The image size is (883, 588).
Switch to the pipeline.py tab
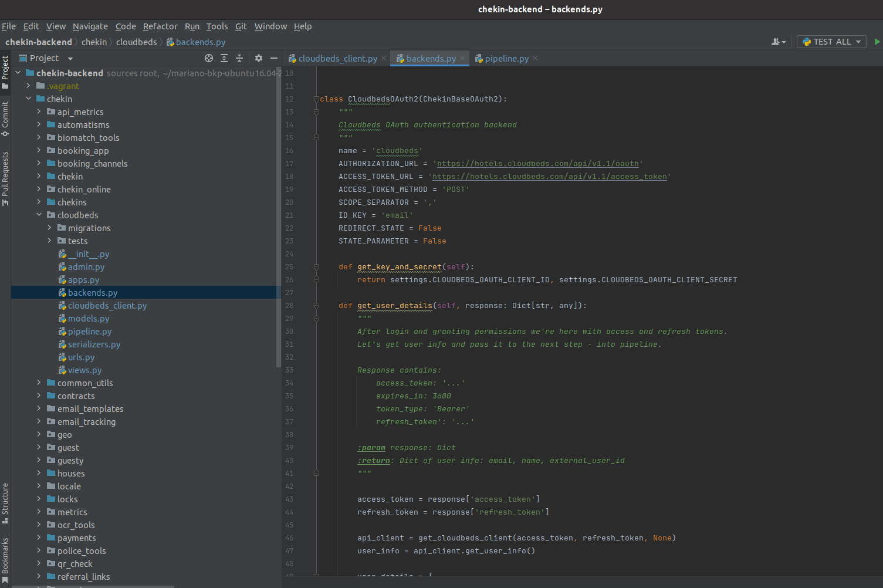point(506,59)
